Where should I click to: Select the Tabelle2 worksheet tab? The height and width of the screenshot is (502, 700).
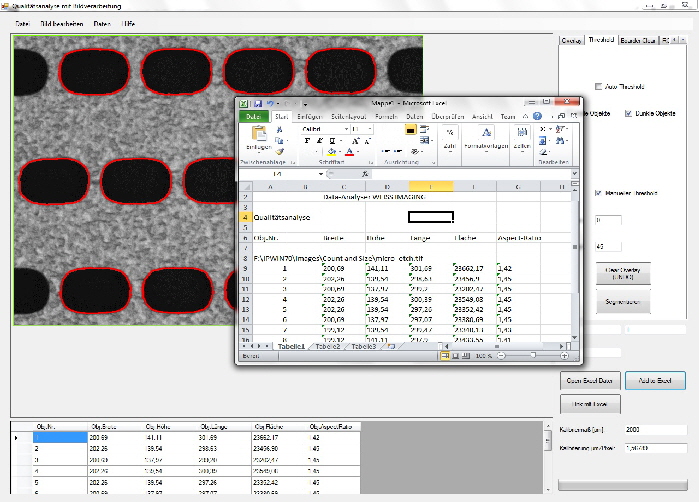click(x=328, y=347)
